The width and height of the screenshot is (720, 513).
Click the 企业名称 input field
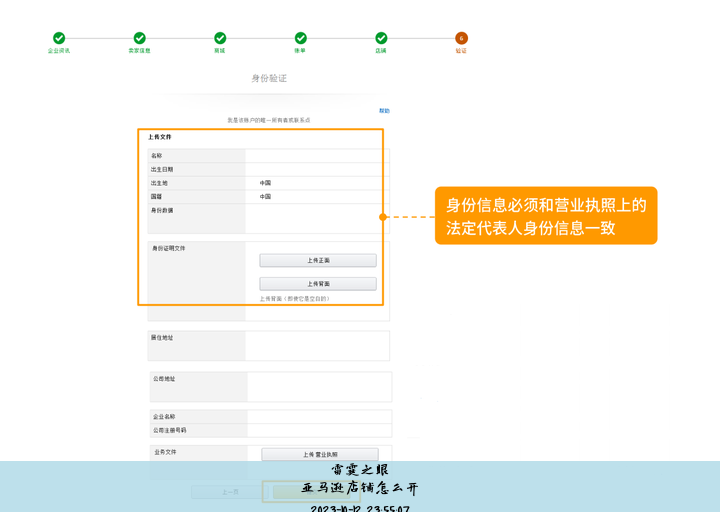pyautogui.click(x=319, y=417)
